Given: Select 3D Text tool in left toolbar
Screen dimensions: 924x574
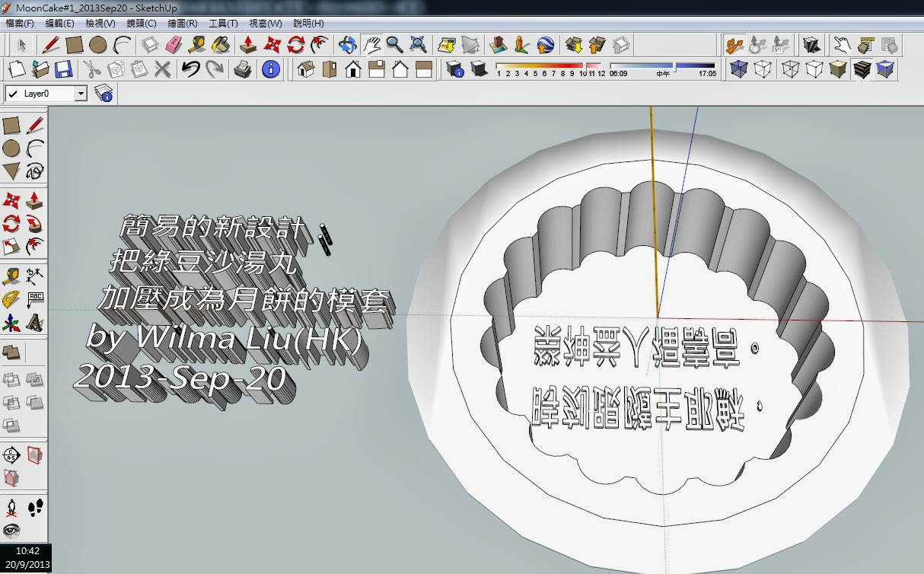Looking at the screenshot, I should [x=34, y=322].
